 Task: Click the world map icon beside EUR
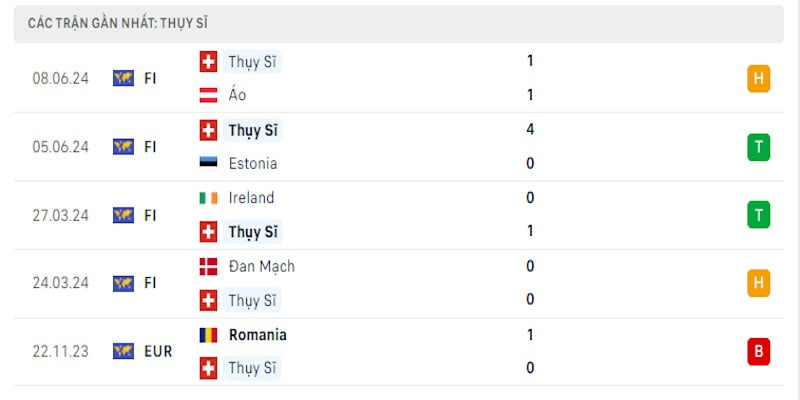click(123, 351)
